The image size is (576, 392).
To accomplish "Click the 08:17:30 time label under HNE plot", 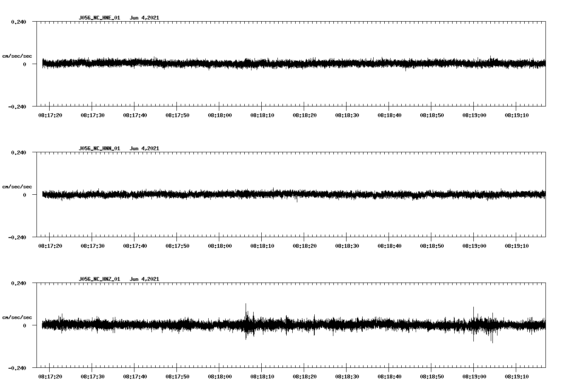I will tap(92, 115).
